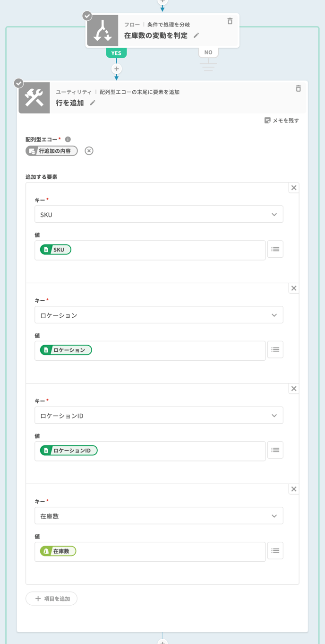
Task: Delete the 行を追加 utility step
Action: pyautogui.click(x=298, y=88)
